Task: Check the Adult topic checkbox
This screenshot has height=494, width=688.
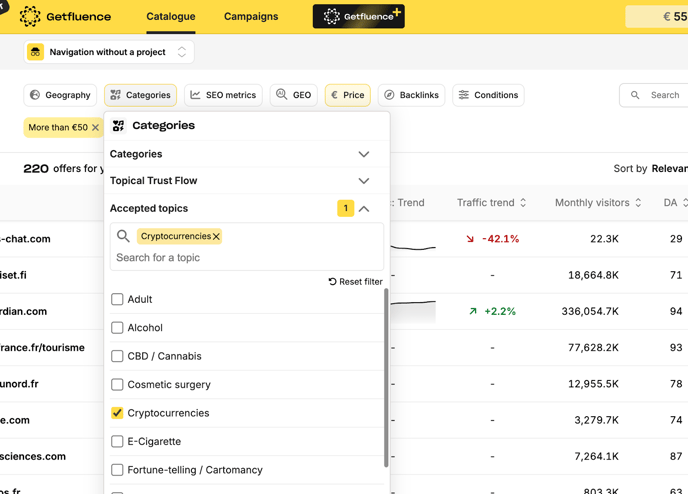Action: 117,299
